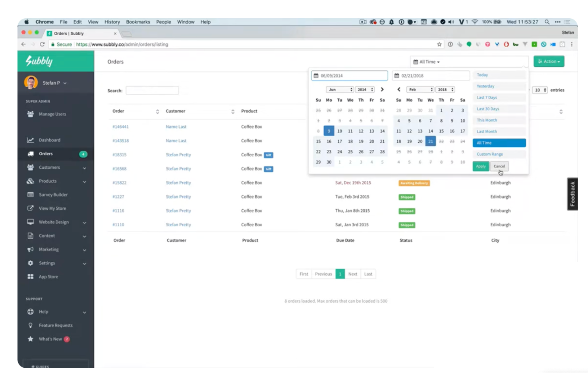Screen dimensions: 588x392
Task: Click Apply to confirm the date range
Action: [480, 166]
